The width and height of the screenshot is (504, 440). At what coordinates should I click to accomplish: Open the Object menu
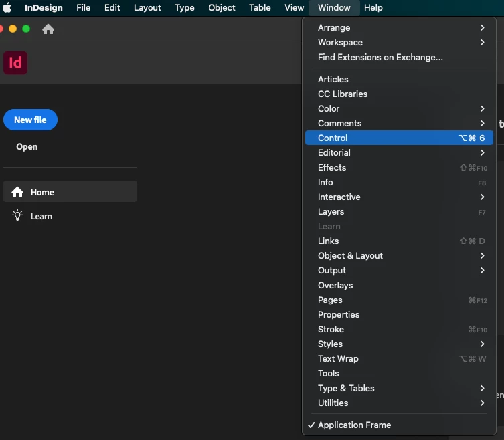pyautogui.click(x=222, y=8)
